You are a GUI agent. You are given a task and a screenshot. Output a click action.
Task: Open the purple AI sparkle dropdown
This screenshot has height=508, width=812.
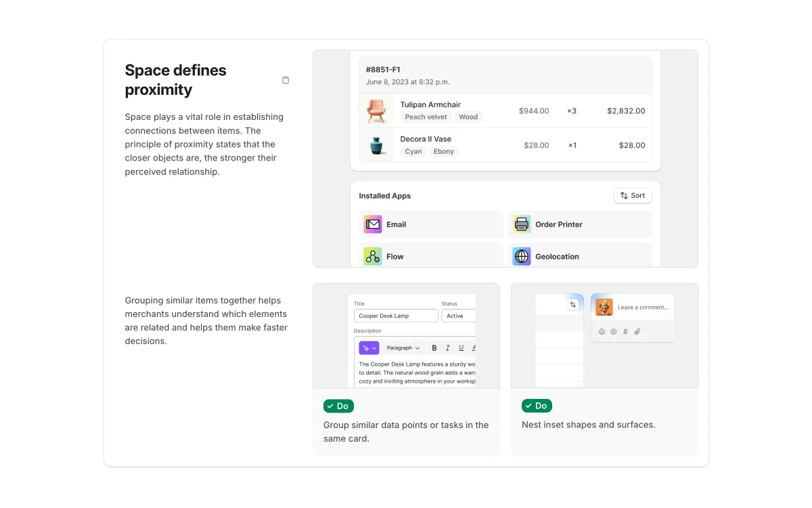coord(369,348)
